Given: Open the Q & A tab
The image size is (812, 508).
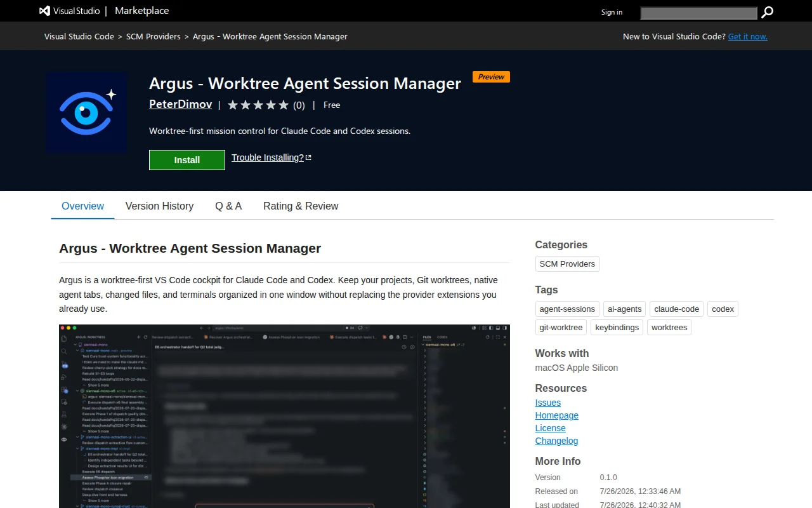Looking at the screenshot, I should pyautogui.click(x=228, y=206).
